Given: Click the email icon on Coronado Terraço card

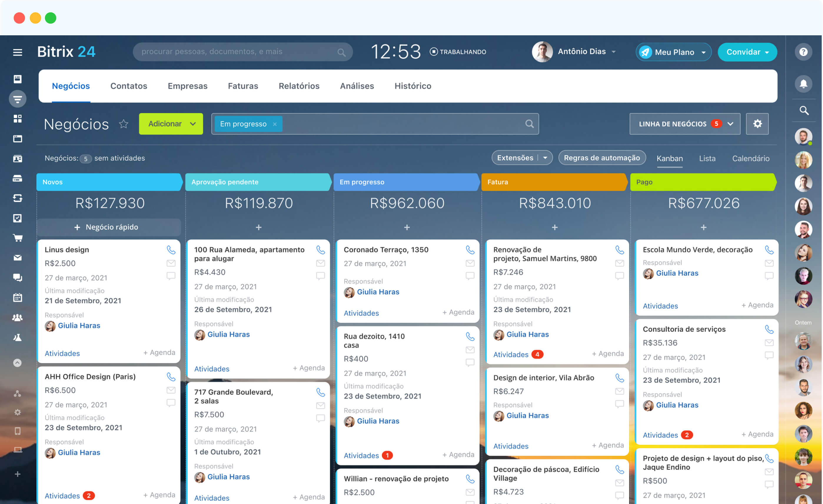Looking at the screenshot, I should pos(470,263).
